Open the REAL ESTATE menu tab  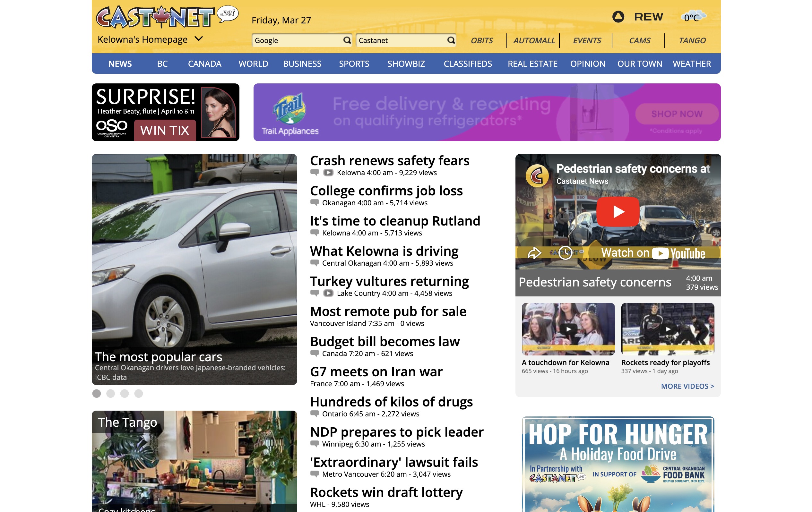click(532, 64)
